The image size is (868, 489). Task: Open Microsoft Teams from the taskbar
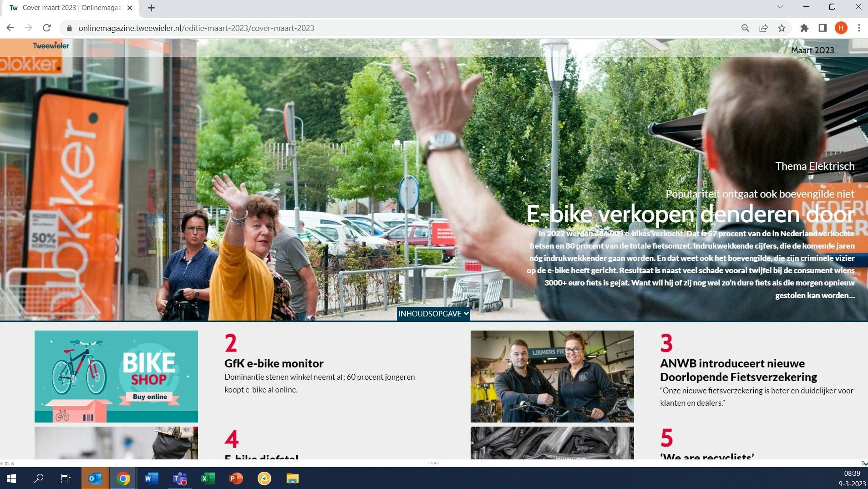point(180,479)
